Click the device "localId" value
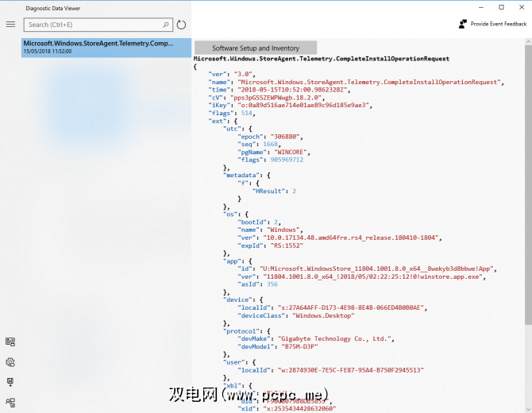This screenshot has width=532, height=413. [352, 308]
